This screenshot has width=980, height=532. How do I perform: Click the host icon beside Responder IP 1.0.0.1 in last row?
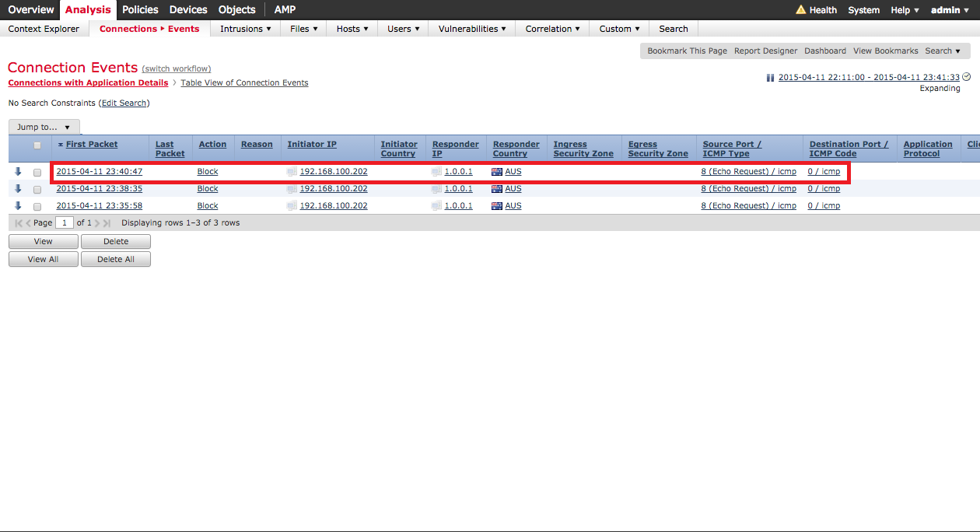436,206
